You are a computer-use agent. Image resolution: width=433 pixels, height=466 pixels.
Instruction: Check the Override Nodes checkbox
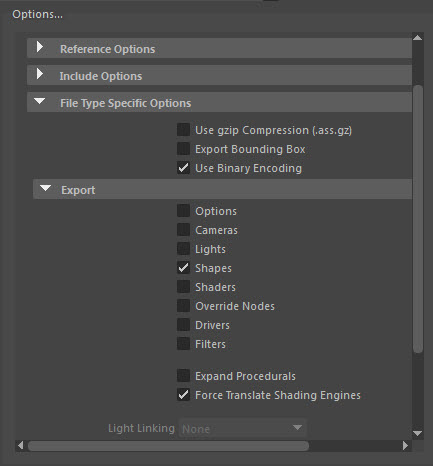pos(183,306)
